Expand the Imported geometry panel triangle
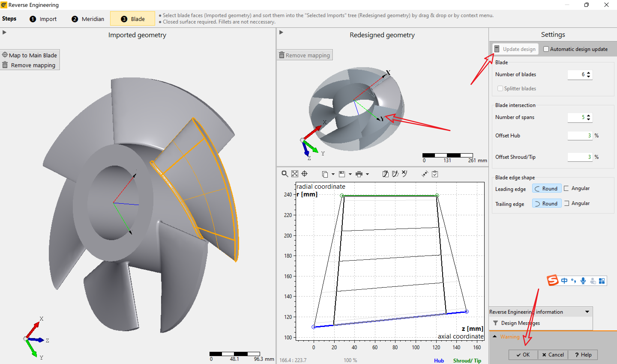 (x=4, y=32)
